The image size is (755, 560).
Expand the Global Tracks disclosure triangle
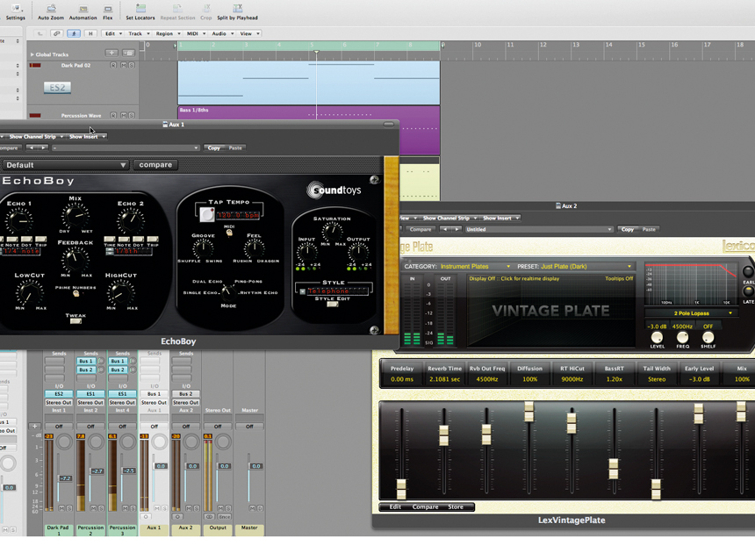(x=32, y=54)
